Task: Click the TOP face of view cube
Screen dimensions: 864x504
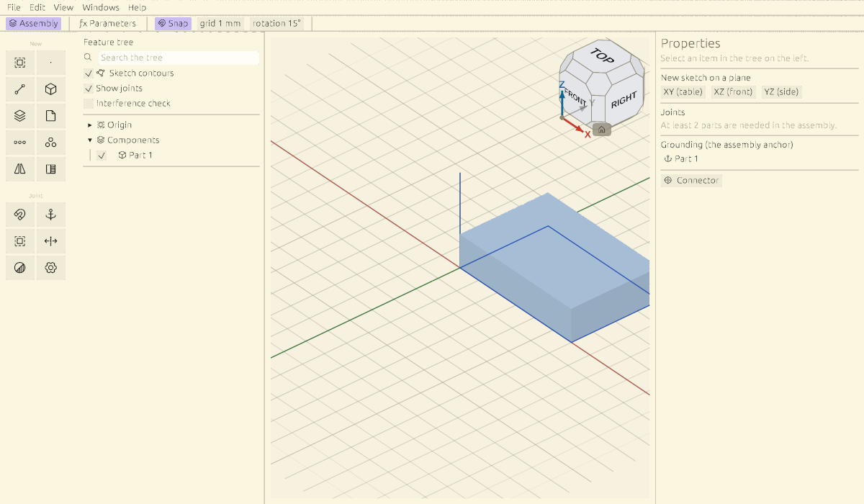Action: coord(602,56)
